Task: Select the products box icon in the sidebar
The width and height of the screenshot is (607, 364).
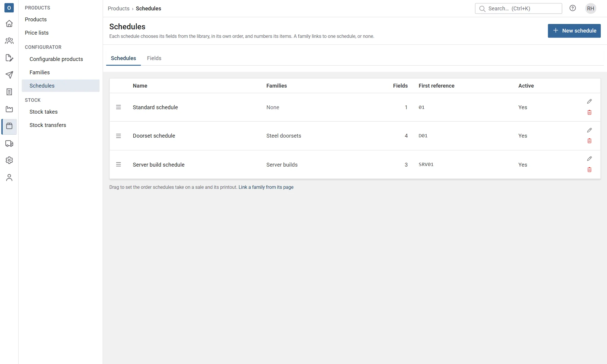Action: pos(9,126)
